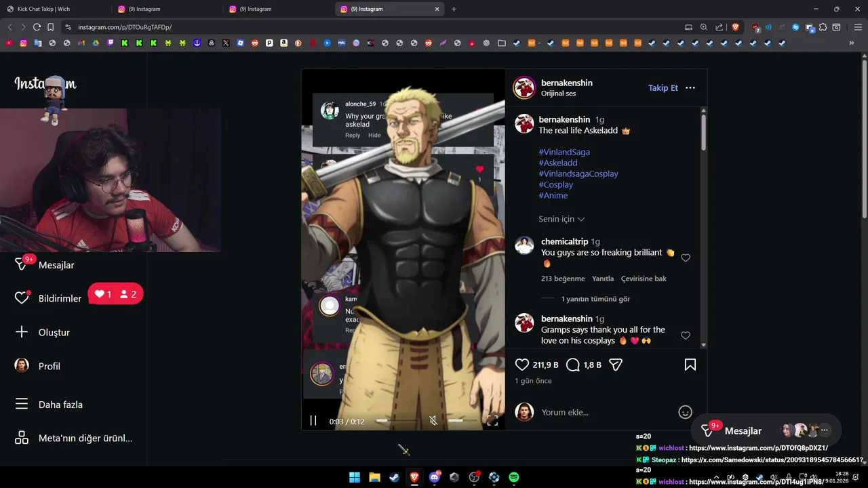
Task: Click 'Takip Et' to follow bernakenshin
Action: point(663,88)
